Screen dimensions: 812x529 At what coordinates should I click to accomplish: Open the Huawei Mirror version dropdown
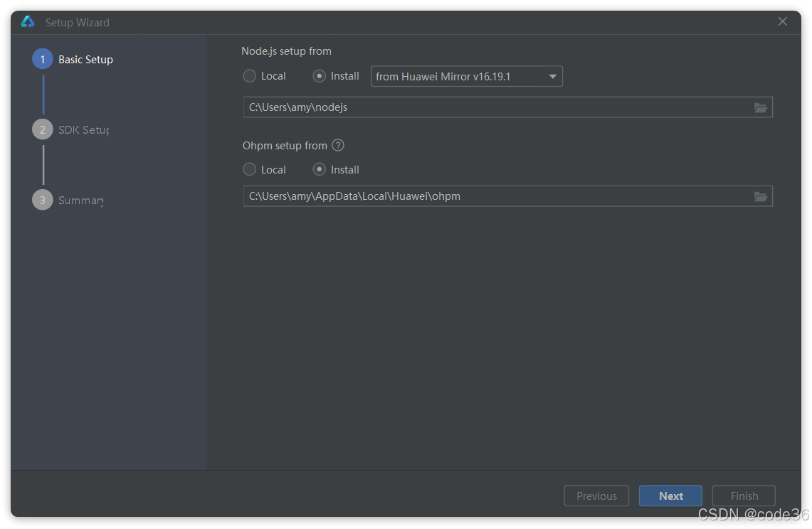tap(467, 77)
